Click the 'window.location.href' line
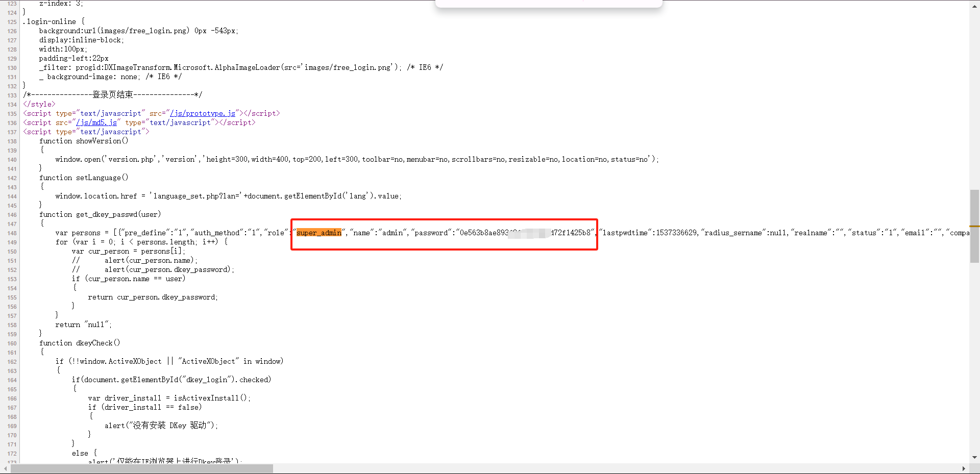The height and width of the screenshot is (474, 980). pyautogui.click(x=229, y=196)
